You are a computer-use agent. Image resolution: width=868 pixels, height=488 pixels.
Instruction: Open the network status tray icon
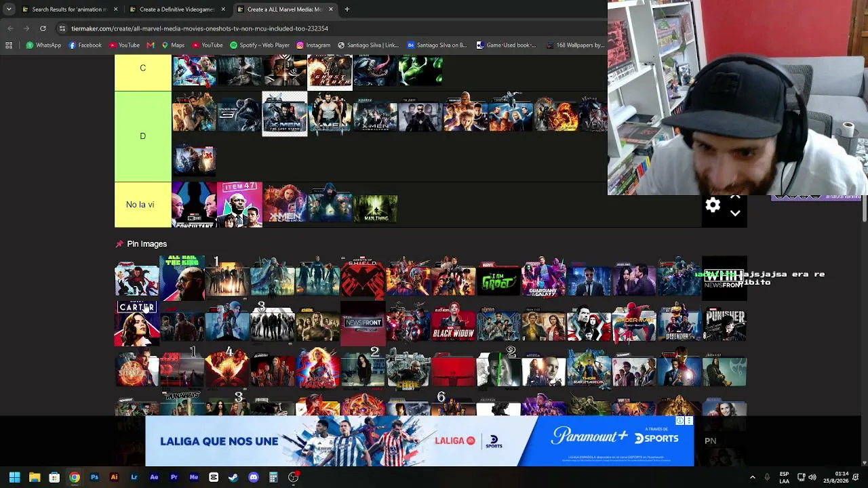(800, 477)
